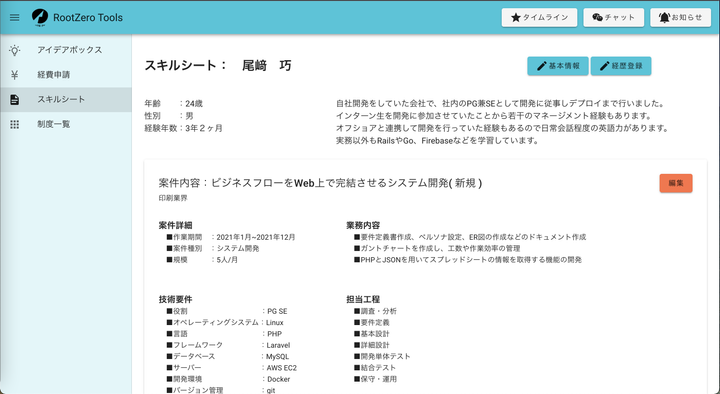Click the 印刷業界 industry label
720x394 pixels.
pyautogui.click(x=173, y=198)
